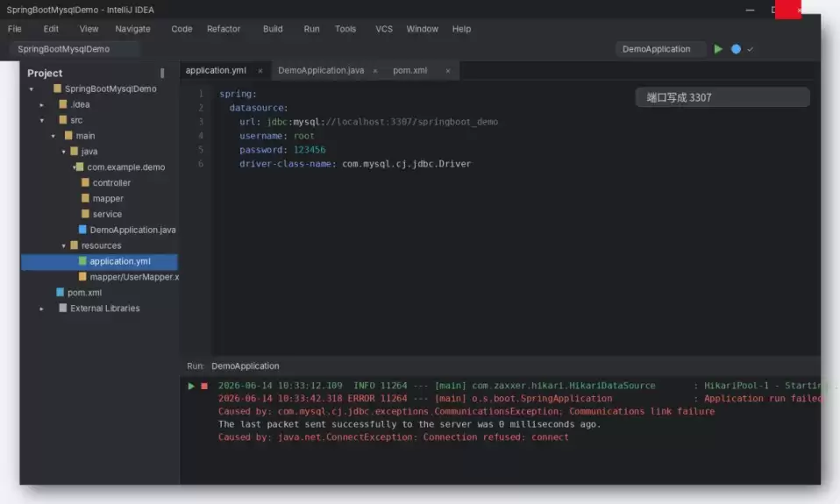This screenshot has width=840, height=504.
Task: Open the VCS menu
Action: 383,29
